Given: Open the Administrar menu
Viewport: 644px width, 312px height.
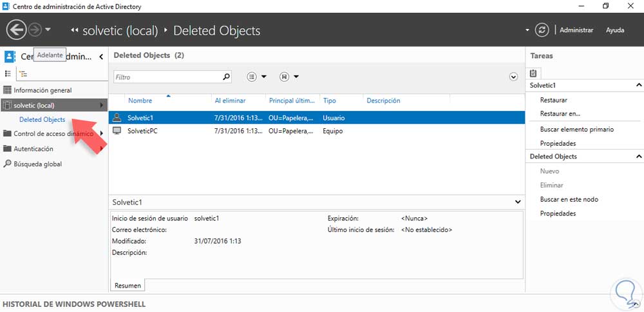Looking at the screenshot, I should click(576, 30).
